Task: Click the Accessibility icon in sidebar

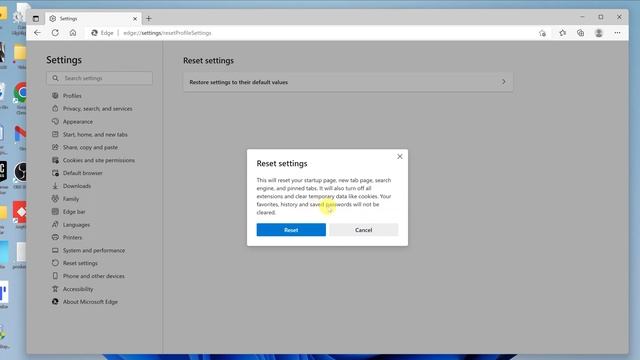Action: [55, 289]
